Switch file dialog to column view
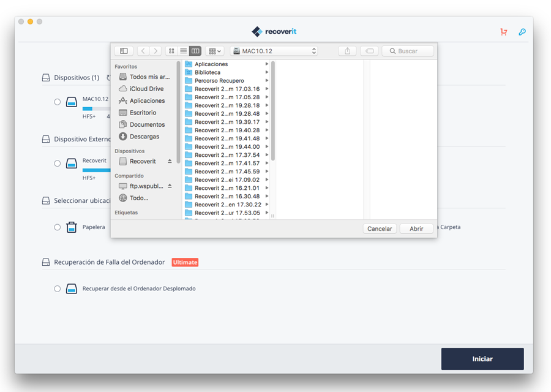Screen dimensions: 551x392 pos(195,51)
